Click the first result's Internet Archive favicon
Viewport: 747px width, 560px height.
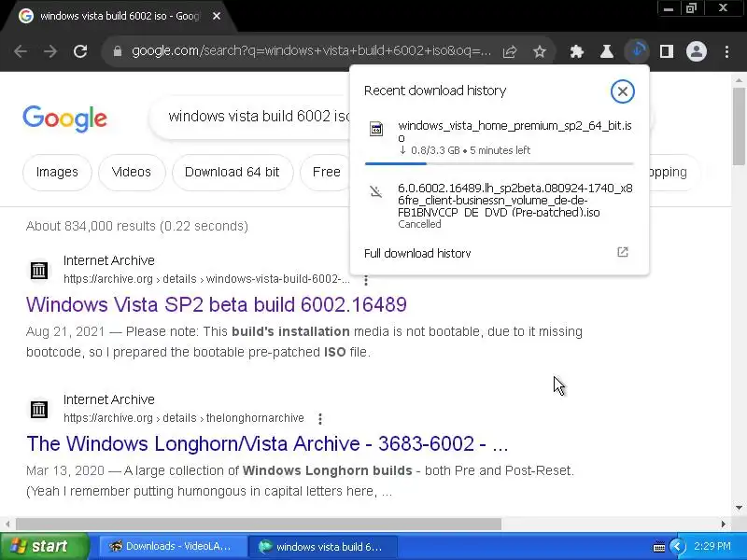click(x=39, y=270)
